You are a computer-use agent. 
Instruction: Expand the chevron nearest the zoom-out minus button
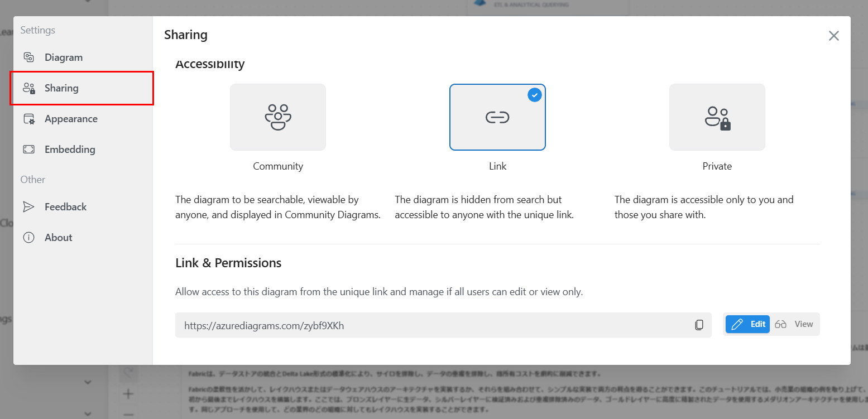pos(88,413)
